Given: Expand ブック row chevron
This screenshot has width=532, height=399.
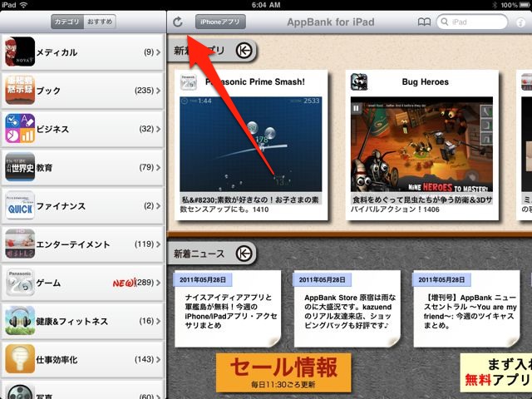Looking at the screenshot, I should coord(159,91).
